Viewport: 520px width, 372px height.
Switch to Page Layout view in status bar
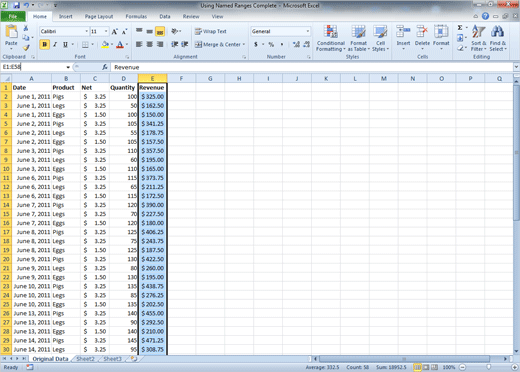(x=426, y=367)
